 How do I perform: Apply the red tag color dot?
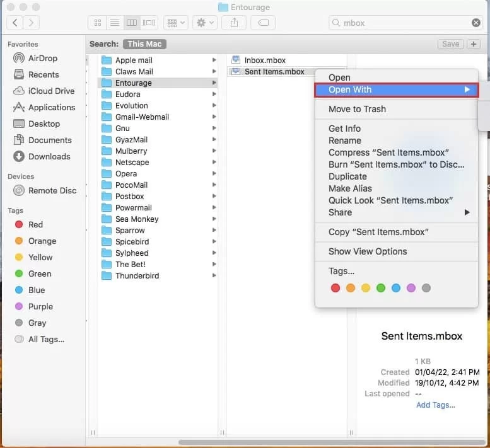click(x=335, y=288)
